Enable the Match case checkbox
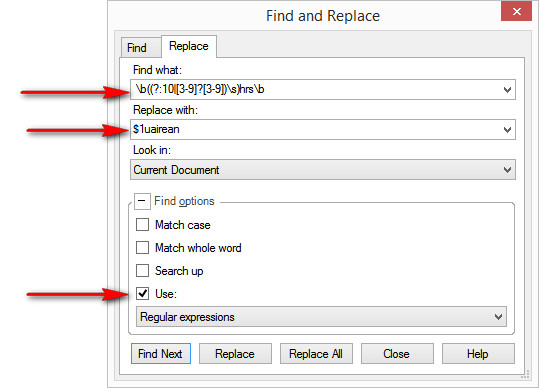Screen dimensions: 539x388 click(x=142, y=225)
